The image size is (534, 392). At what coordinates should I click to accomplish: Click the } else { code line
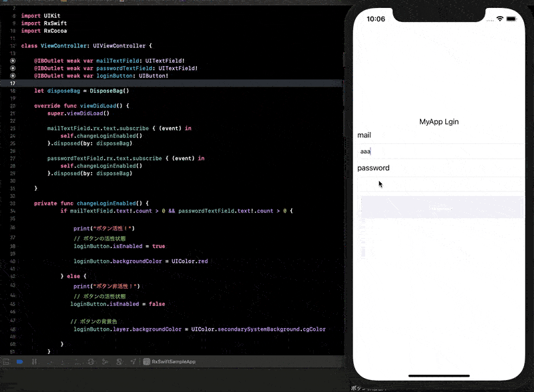pyautogui.click(x=73, y=276)
